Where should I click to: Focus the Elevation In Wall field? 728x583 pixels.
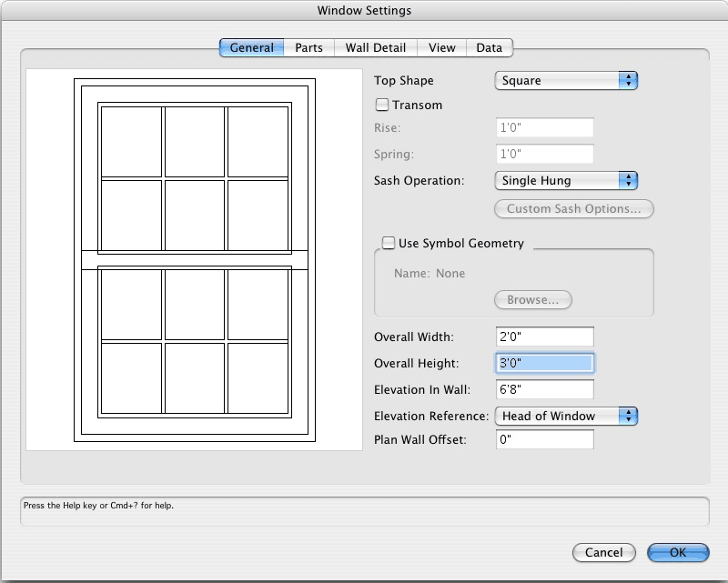pos(544,389)
